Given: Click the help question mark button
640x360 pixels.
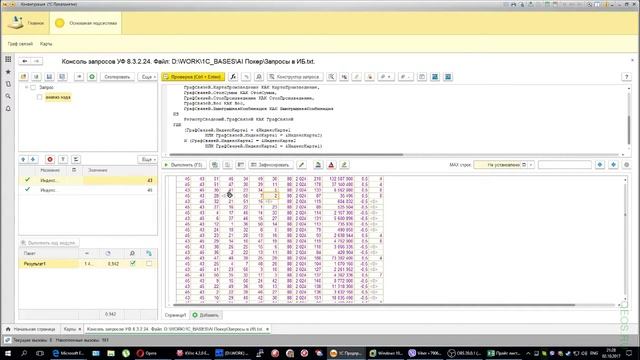Looking at the screenshot, I should tap(626, 77).
